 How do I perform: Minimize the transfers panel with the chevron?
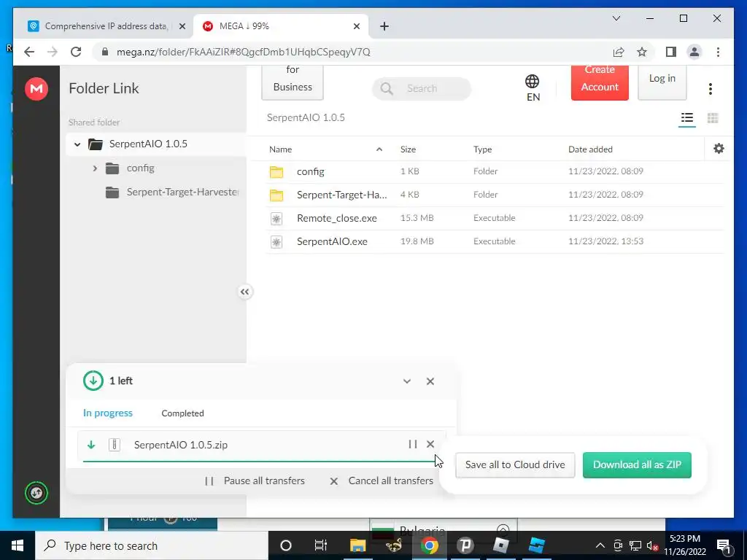(x=407, y=381)
